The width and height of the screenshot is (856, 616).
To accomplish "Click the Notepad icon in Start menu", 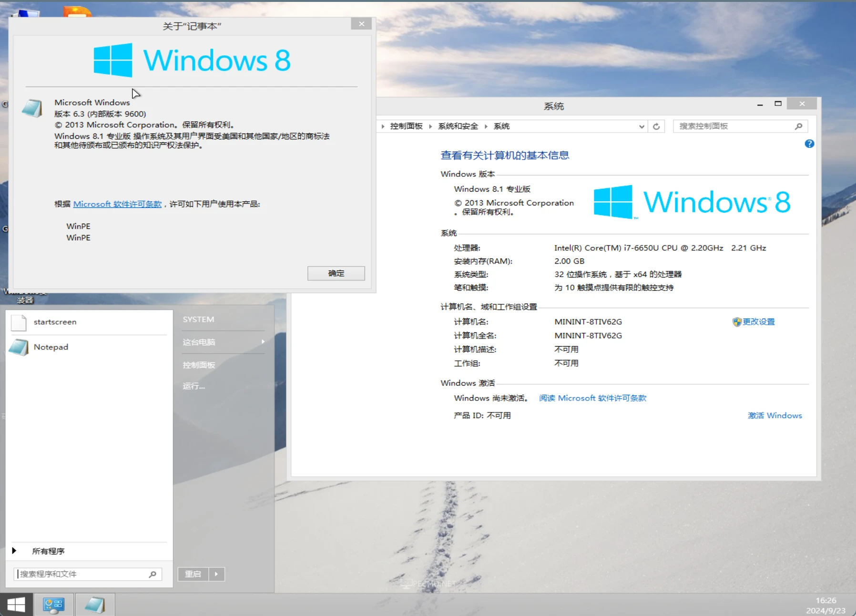I will [19, 347].
